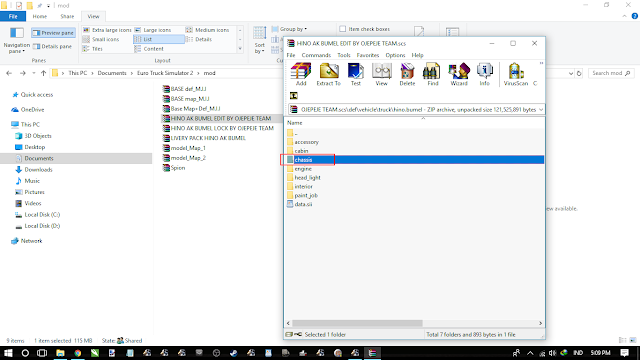Select the chassis folder
This screenshot has height=360, width=640.
415,160
